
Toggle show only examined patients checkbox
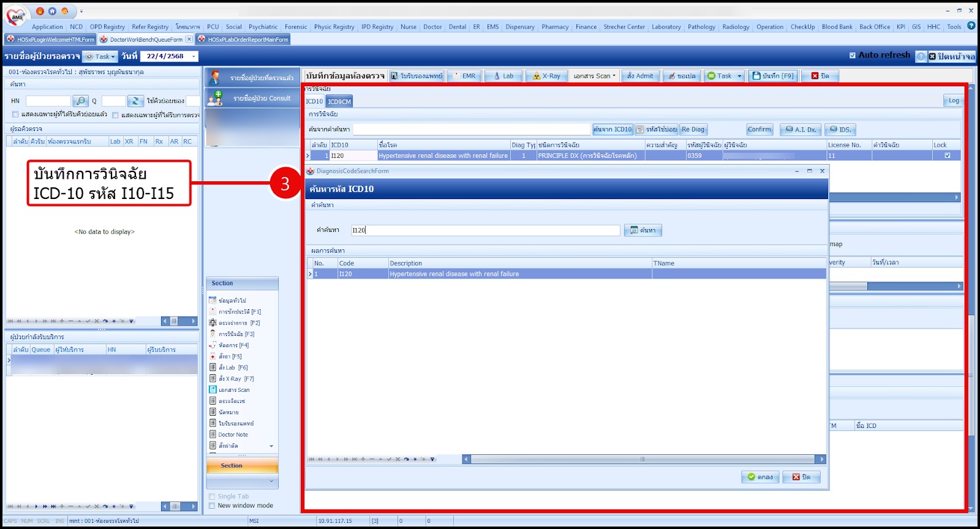[x=115, y=114]
